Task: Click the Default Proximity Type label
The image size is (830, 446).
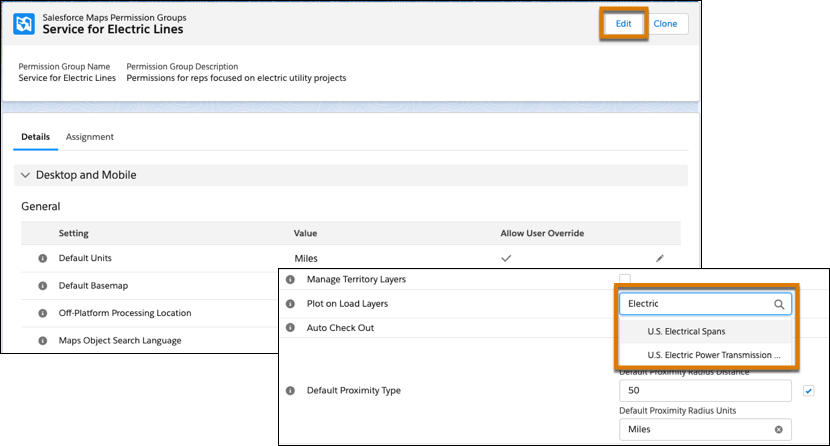Action: pyautogui.click(x=354, y=390)
